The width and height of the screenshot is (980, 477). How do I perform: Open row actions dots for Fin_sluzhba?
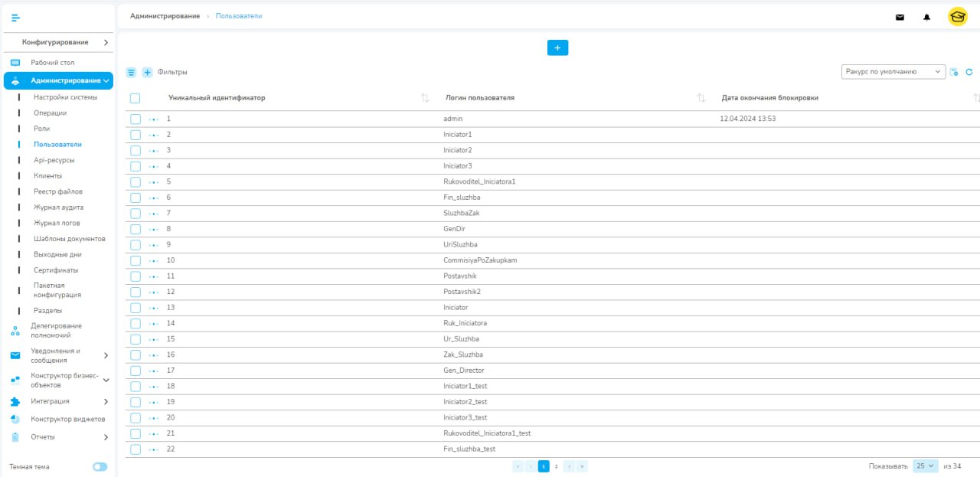point(153,198)
